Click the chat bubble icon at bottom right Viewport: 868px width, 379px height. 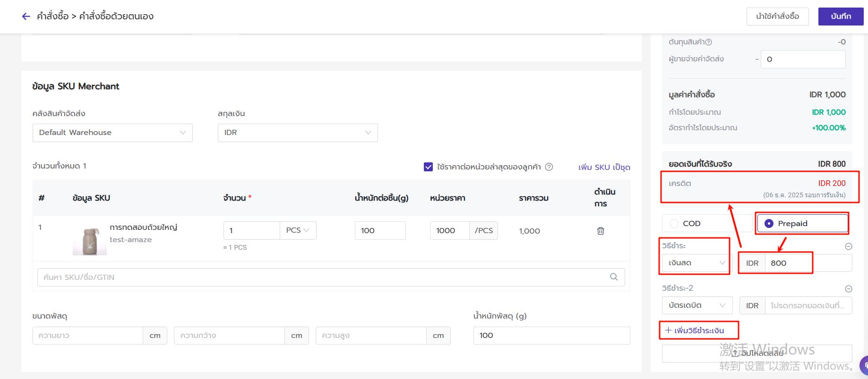[x=864, y=365]
